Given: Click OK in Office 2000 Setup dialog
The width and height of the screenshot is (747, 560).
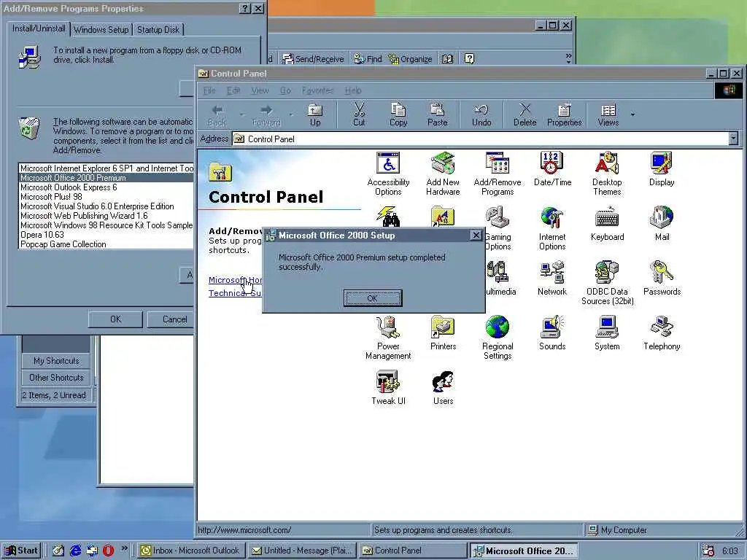Looking at the screenshot, I should coord(373,298).
